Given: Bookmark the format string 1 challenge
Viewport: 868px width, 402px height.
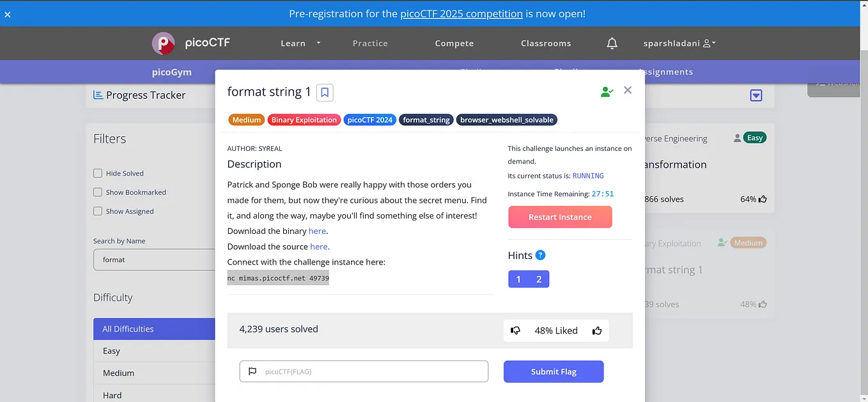Looking at the screenshot, I should click(x=324, y=92).
